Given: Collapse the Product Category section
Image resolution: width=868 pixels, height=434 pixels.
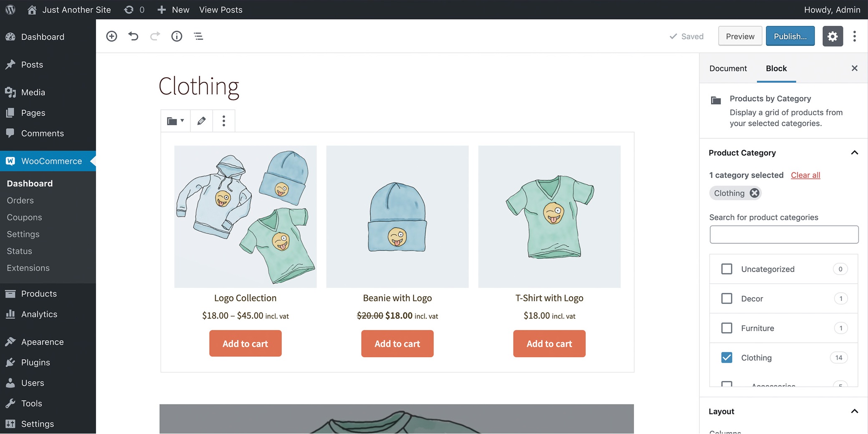Looking at the screenshot, I should point(854,153).
